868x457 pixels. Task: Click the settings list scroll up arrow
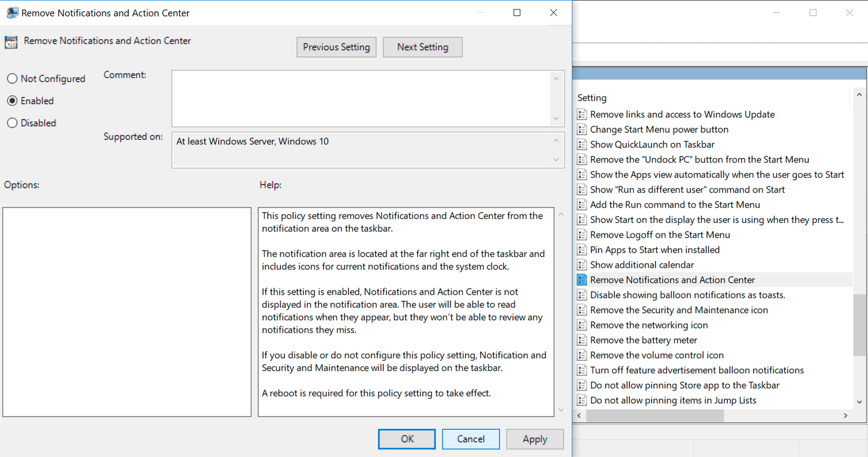click(x=859, y=95)
